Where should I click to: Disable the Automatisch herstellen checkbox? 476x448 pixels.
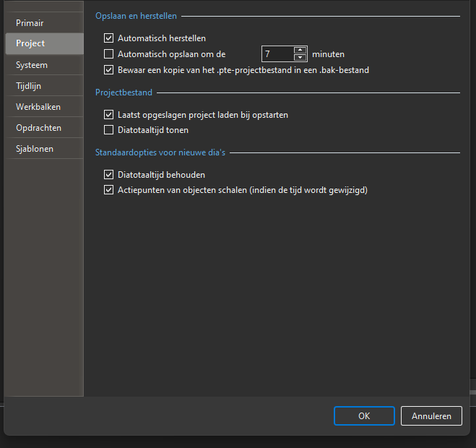[x=109, y=38]
